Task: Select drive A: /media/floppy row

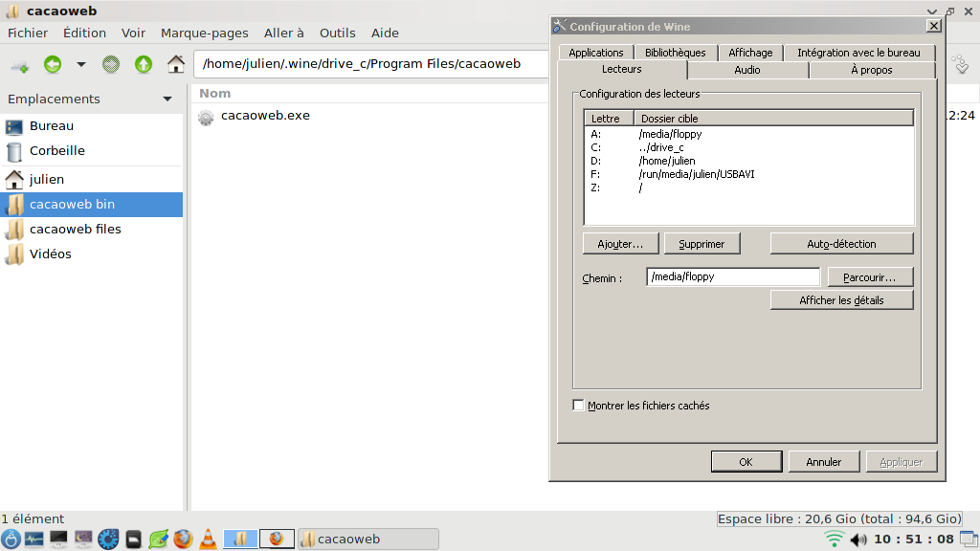Action: pos(748,134)
